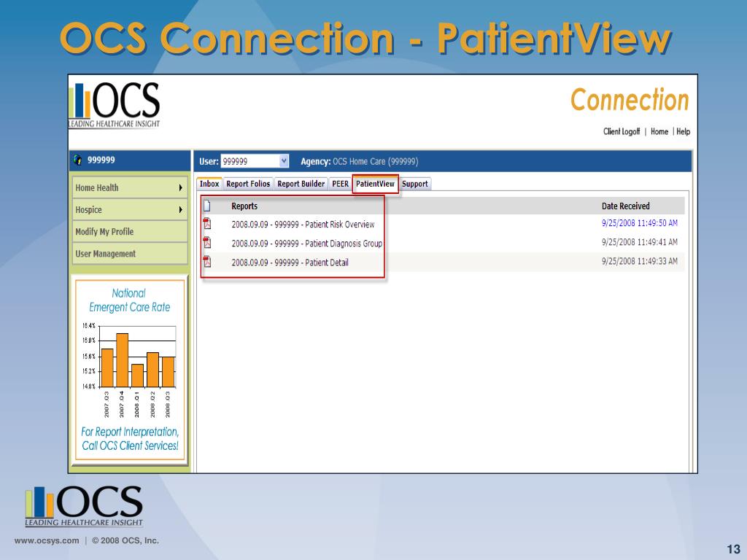Open PDF icon for Patient Diagnosis Group
This screenshot has width=747, height=560.
(x=207, y=242)
